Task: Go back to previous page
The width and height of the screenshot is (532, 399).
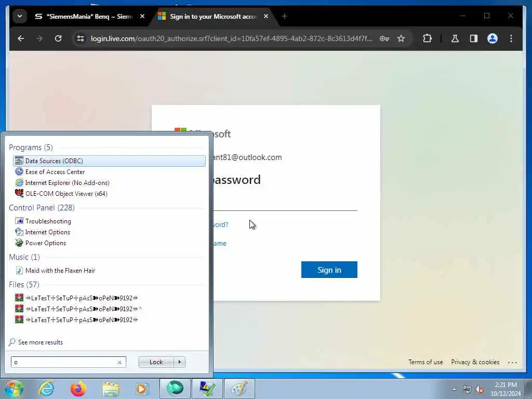Action: point(21,38)
